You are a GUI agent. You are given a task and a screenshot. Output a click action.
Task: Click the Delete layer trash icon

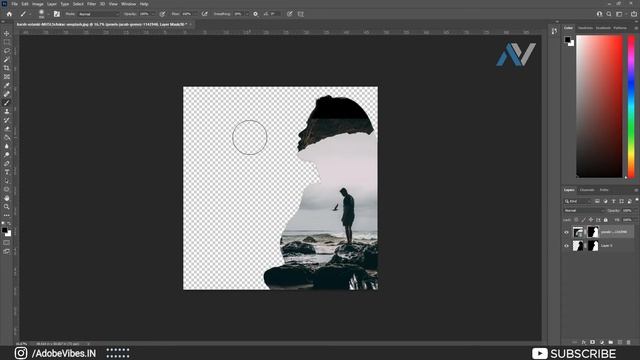pyautogui.click(x=629, y=342)
